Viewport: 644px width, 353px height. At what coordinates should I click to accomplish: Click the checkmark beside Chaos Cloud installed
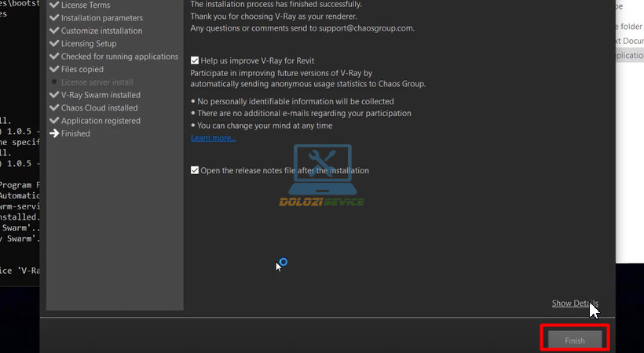tap(54, 107)
